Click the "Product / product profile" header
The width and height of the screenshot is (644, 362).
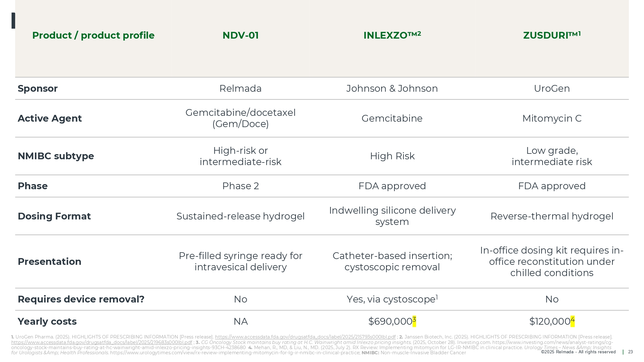[x=93, y=35]
